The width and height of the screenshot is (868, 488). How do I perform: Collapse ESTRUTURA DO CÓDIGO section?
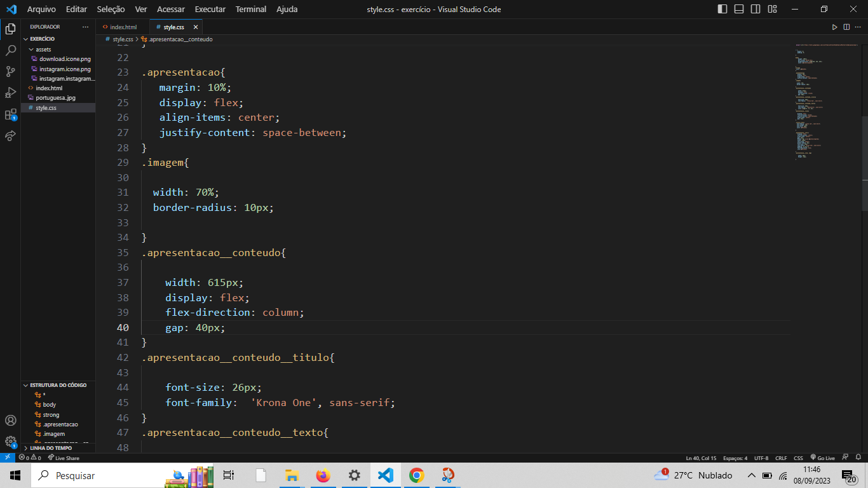(58, 385)
